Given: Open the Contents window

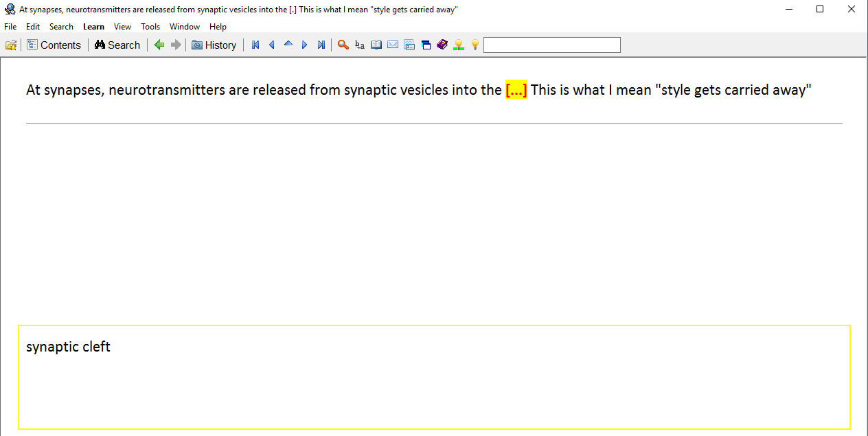Looking at the screenshot, I should pos(54,45).
